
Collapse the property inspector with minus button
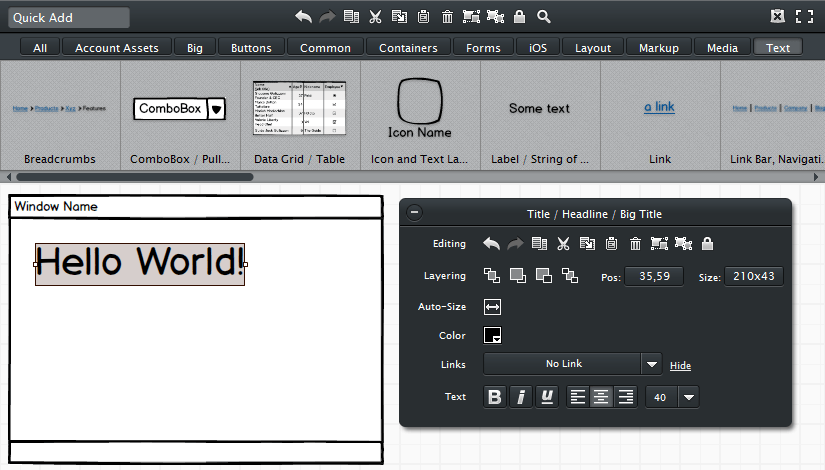[415, 213]
